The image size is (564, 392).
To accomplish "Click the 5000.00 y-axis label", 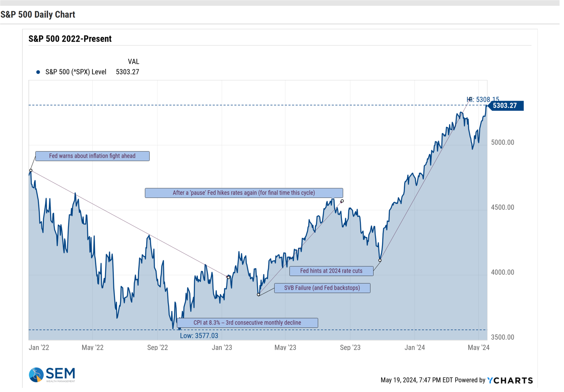I will 503,142.
